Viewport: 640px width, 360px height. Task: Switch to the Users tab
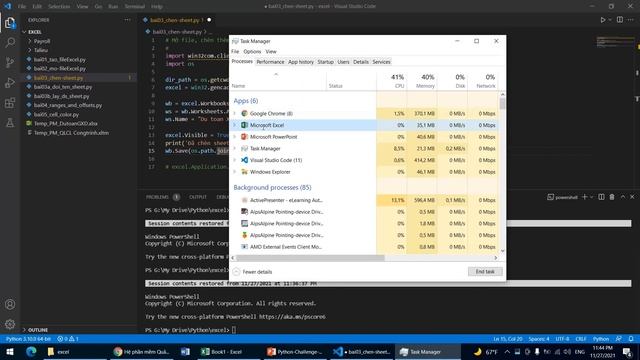(343, 62)
